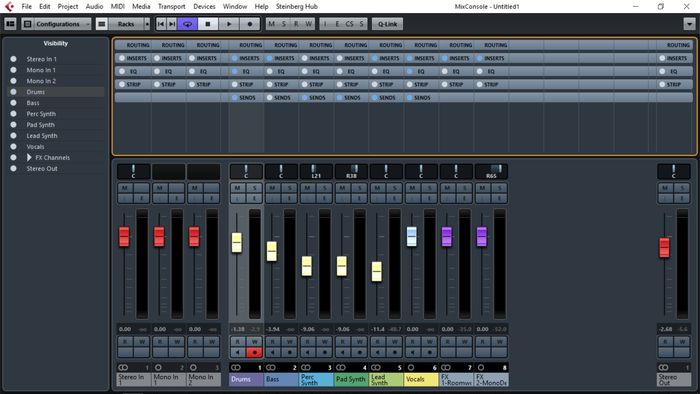Open the window layout setup icon
This screenshot has height=394, width=700.
click(x=27, y=24)
